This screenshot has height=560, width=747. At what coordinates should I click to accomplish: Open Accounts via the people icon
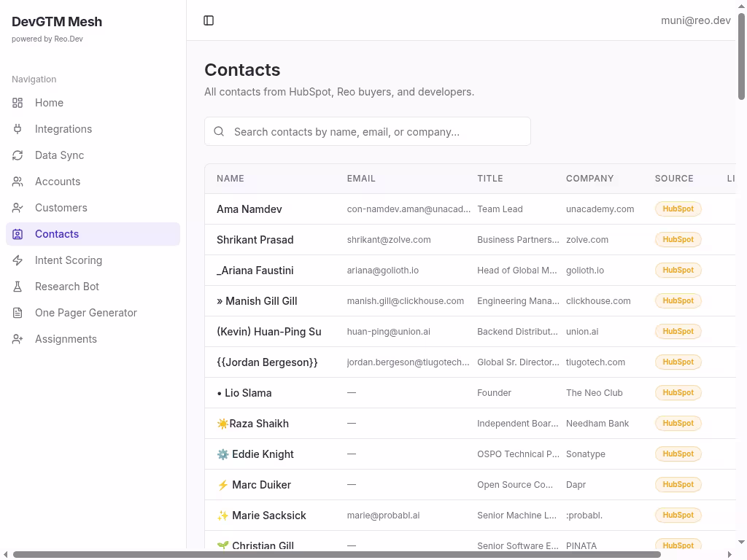tap(18, 182)
